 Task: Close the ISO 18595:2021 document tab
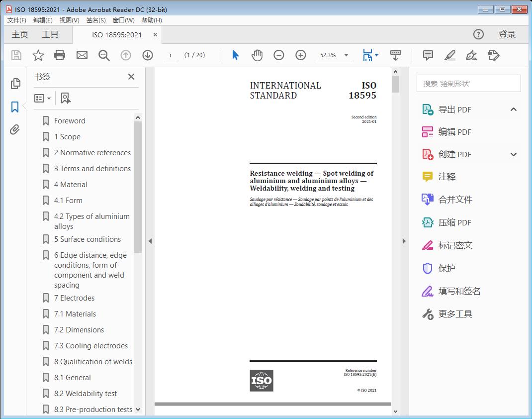(x=156, y=35)
